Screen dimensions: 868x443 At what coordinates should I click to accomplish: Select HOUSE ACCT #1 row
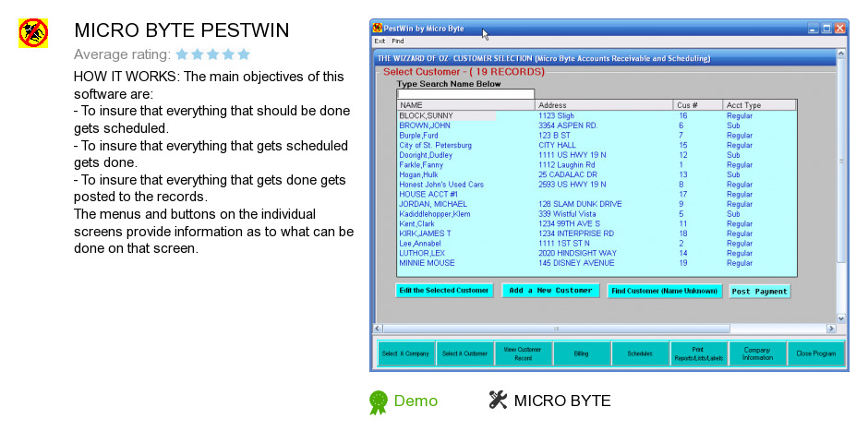(428, 195)
